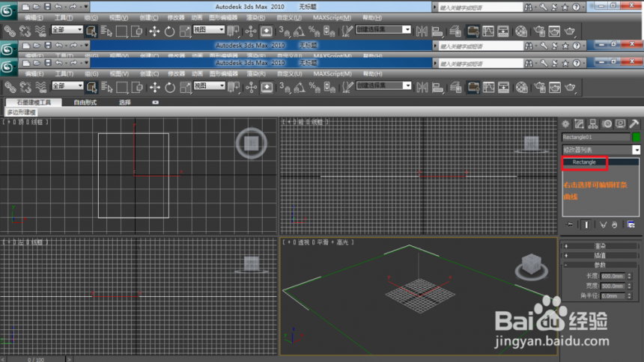The height and width of the screenshot is (362, 644).
Task: Expand the 插值 rollout
Action: pos(600,255)
